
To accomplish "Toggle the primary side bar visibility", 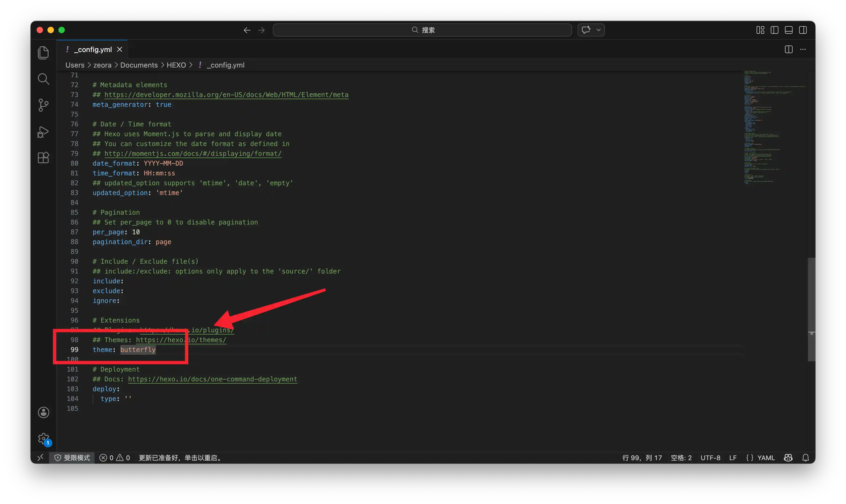I will coord(774,30).
